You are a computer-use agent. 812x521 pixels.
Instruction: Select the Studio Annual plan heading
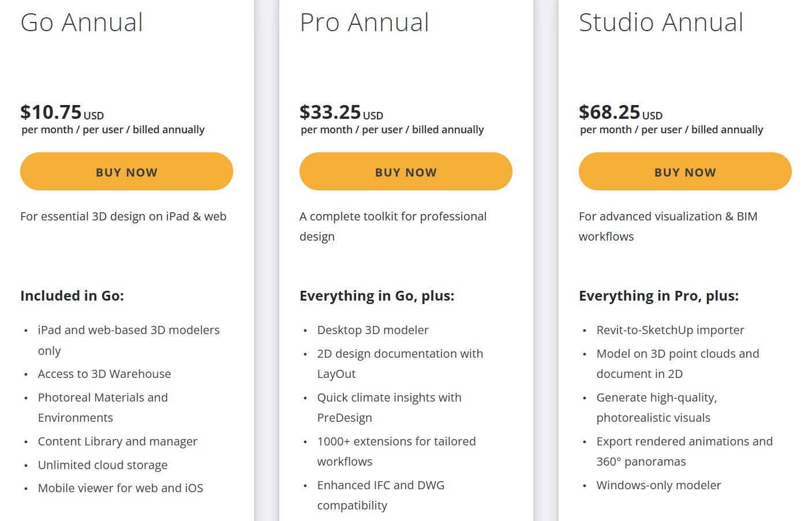pos(661,23)
